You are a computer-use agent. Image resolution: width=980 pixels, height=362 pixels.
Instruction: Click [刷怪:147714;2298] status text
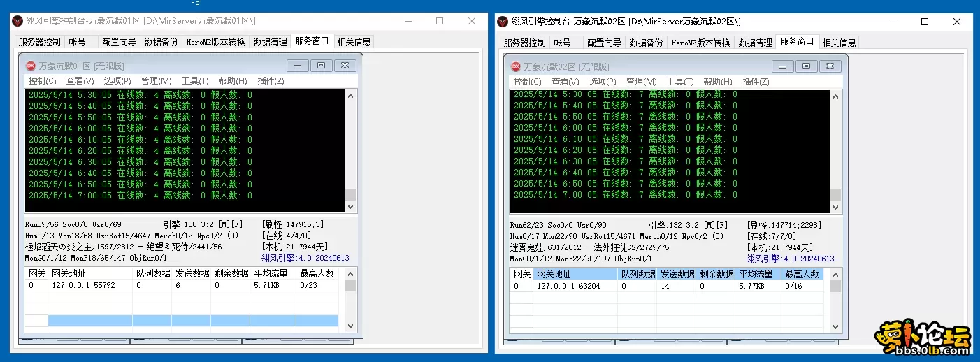784,225
